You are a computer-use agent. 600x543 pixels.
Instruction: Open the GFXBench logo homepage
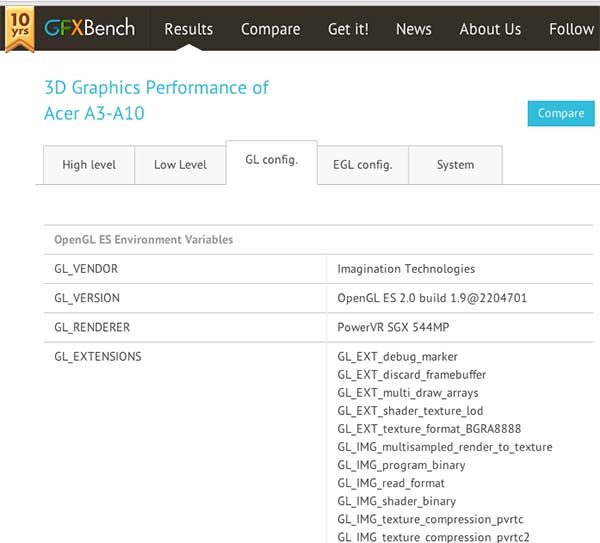coord(90,28)
